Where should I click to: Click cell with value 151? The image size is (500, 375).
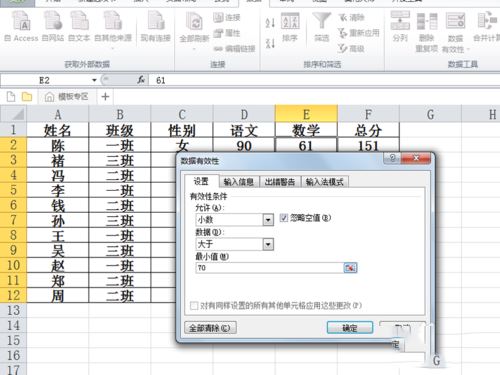pos(368,145)
